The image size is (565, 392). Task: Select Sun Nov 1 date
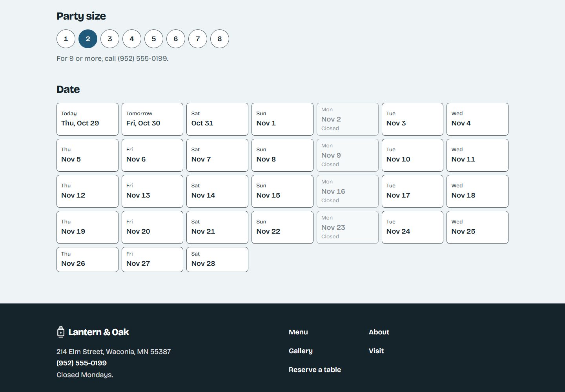pyautogui.click(x=282, y=119)
